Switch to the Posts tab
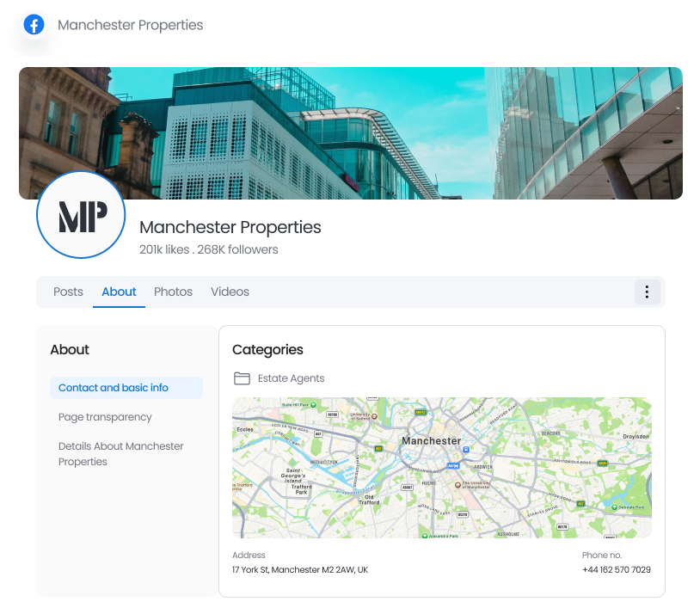 68,292
